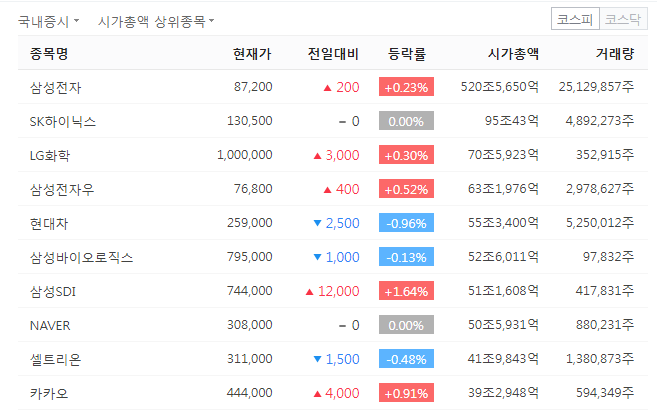Open the 삼성바이오로직스 stock link
The image size is (657, 415).
click(81, 257)
